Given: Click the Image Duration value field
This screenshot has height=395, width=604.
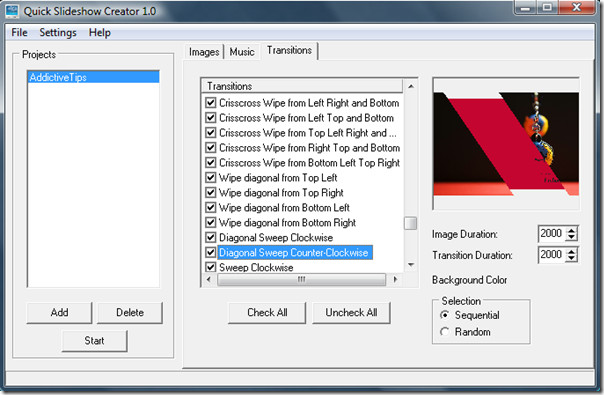Looking at the screenshot, I should [x=551, y=233].
